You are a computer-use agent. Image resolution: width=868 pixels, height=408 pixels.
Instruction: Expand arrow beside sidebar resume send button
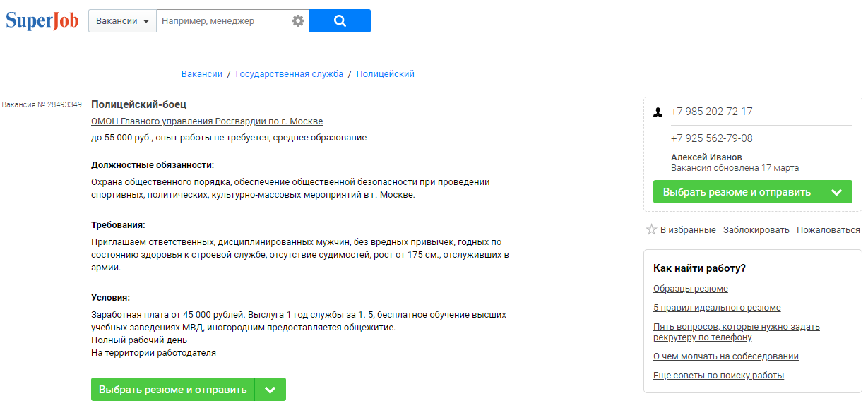tap(837, 192)
